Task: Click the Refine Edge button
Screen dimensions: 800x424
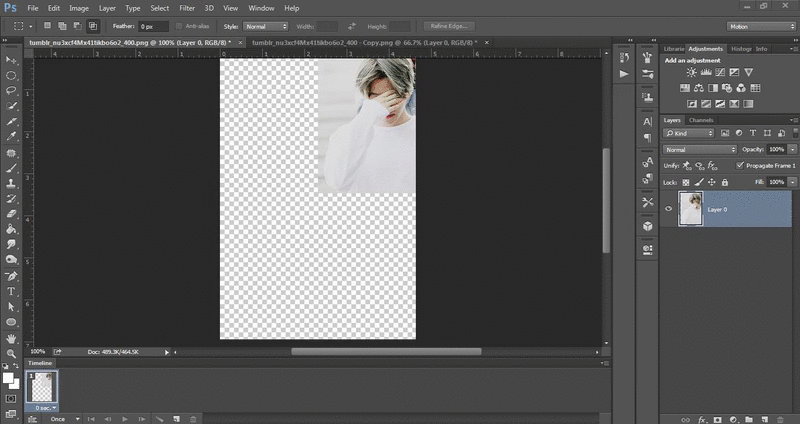Action: (x=450, y=25)
